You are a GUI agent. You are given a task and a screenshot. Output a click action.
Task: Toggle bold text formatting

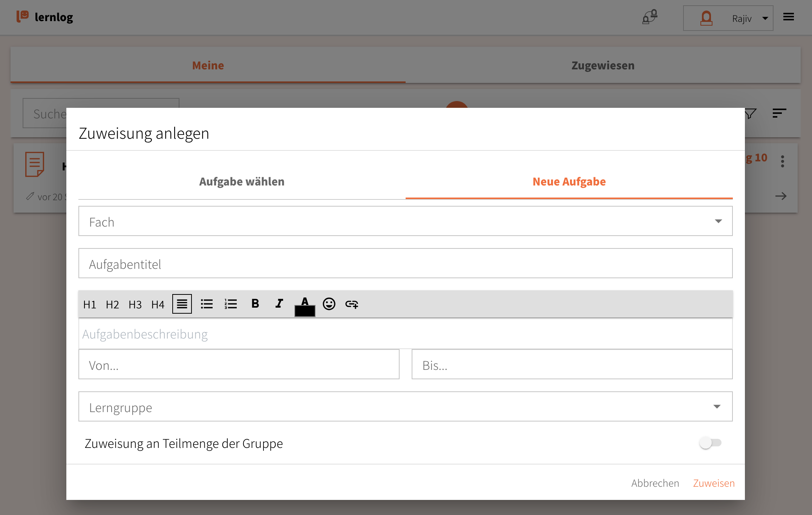[255, 303]
